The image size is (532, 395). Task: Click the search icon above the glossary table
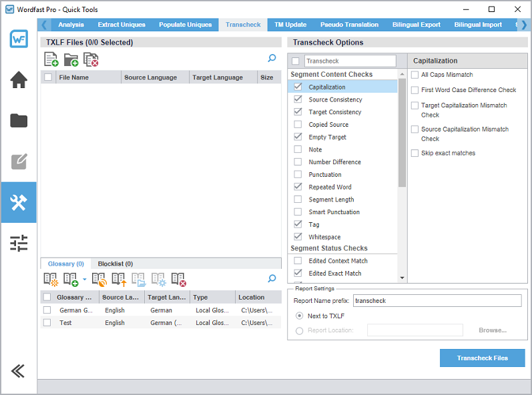pyautogui.click(x=272, y=279)
